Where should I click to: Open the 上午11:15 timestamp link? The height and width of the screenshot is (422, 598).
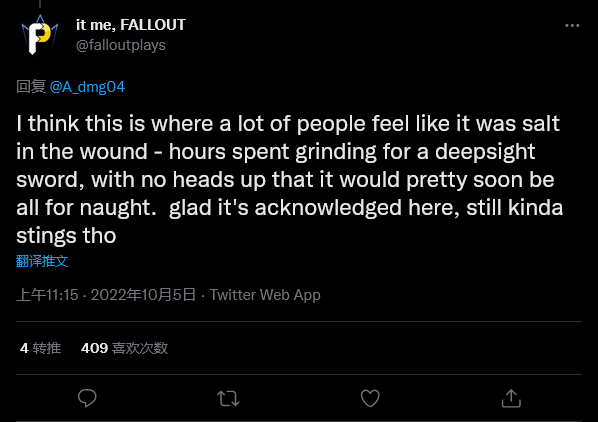(x=47, y=295)
